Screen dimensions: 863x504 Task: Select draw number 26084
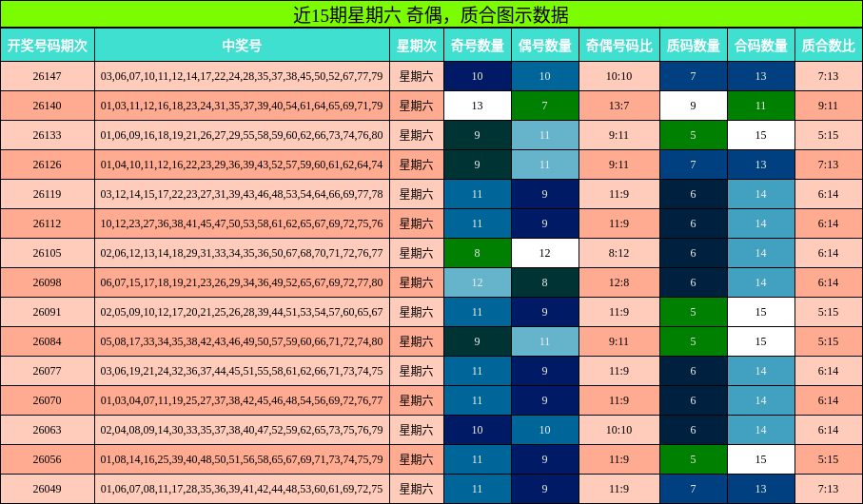pyautogui.click(x=48, y=341)
